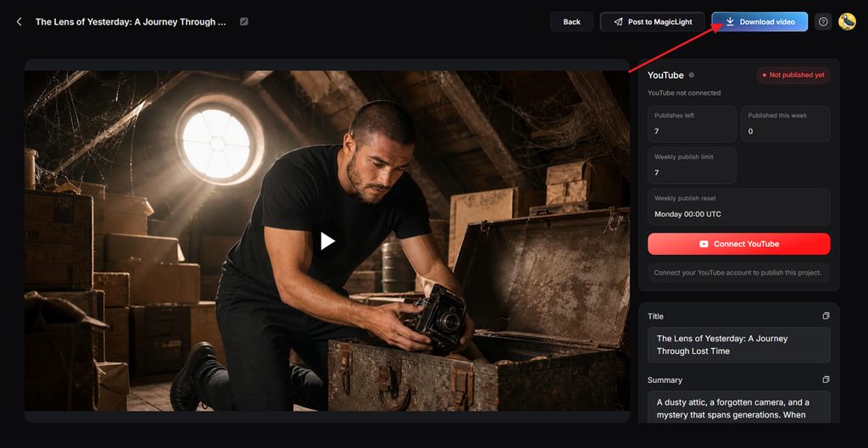Viewport: 868px width, 448px height.
Task: Click the back arrow chevron icon
Action: 19,22
